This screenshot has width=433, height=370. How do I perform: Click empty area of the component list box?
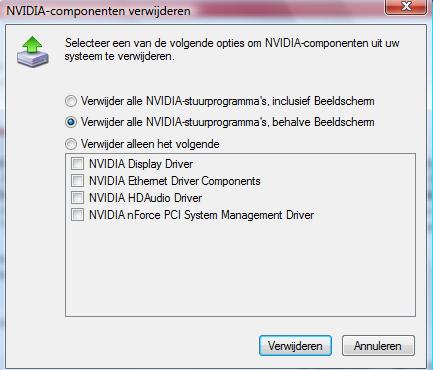[240, 270]
